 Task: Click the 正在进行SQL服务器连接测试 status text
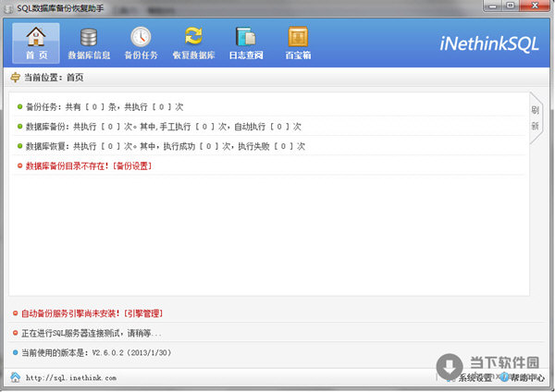click(92, 333)
